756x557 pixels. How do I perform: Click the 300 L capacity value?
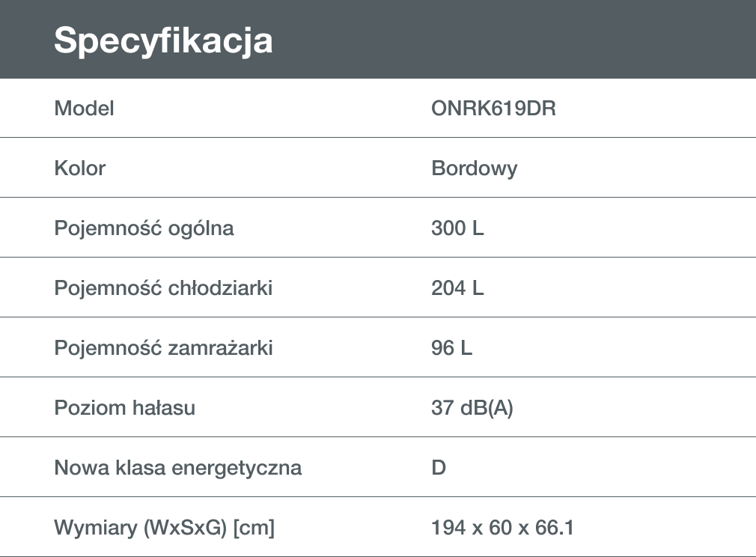point(457,228)
